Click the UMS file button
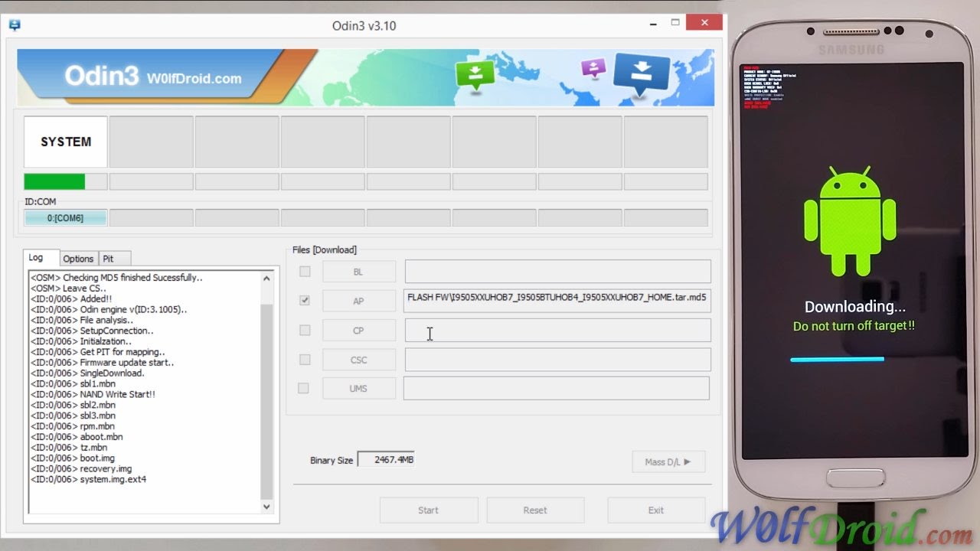The height and width of the screenshot is (551, 980). tap(358, 389)
